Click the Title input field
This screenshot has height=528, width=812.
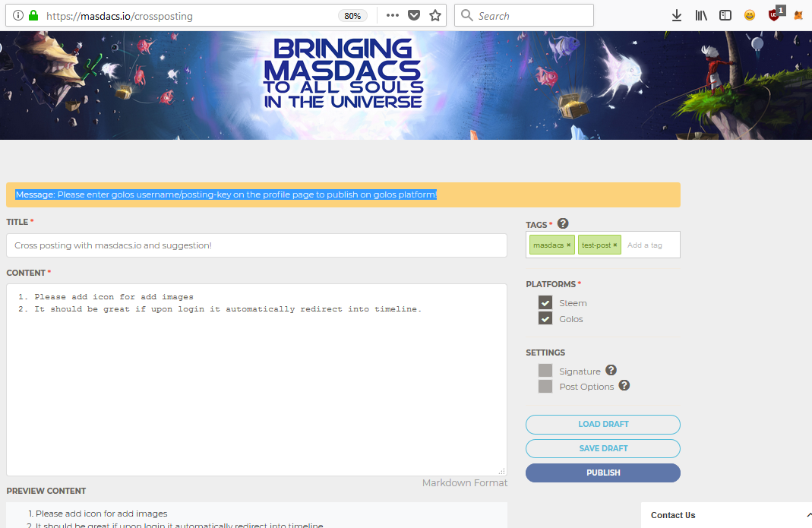point(256,245)
